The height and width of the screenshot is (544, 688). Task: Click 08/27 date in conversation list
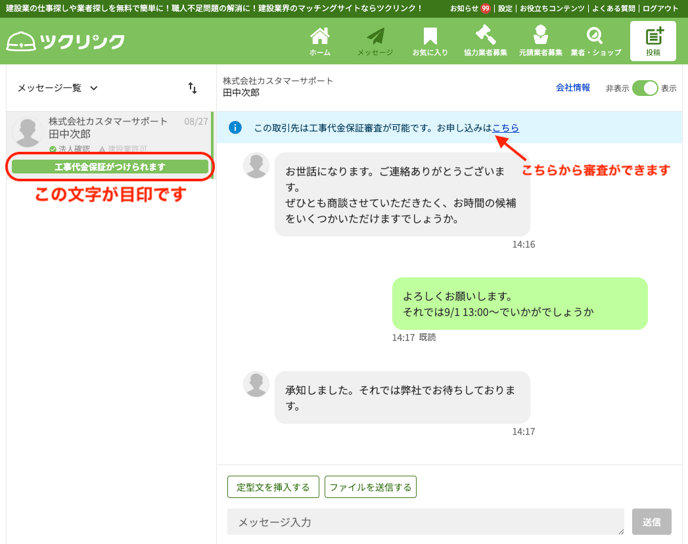[196, 122]
